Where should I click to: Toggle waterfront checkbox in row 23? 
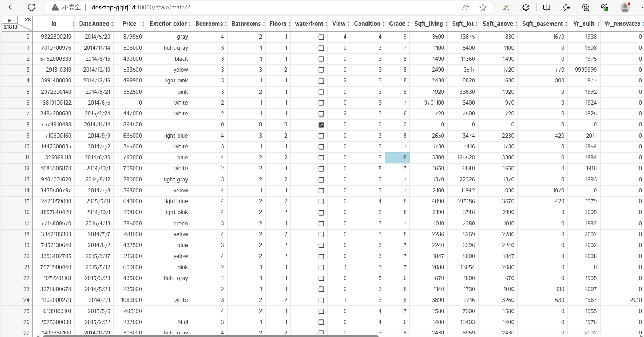click(321, 289)
